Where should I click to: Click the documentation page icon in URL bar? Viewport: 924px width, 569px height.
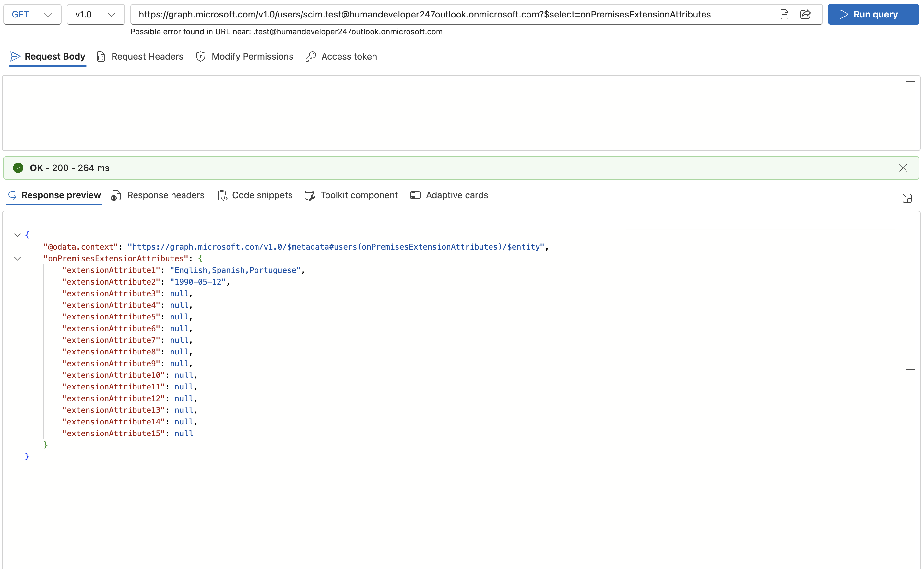784,14
